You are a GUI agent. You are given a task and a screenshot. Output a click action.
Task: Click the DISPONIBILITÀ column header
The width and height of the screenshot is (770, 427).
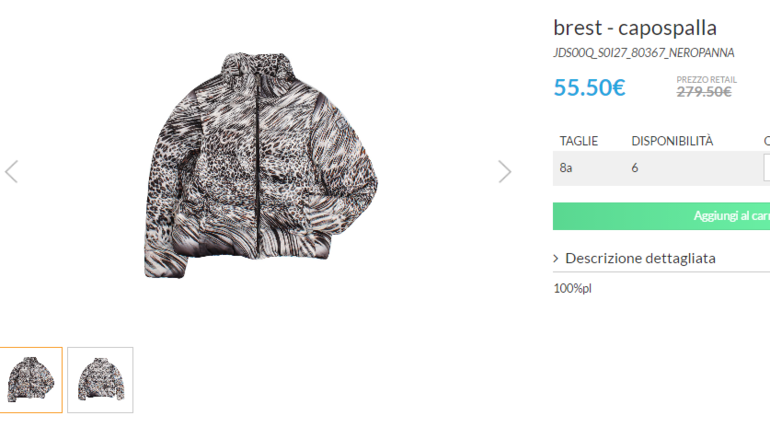coord(672,141)
